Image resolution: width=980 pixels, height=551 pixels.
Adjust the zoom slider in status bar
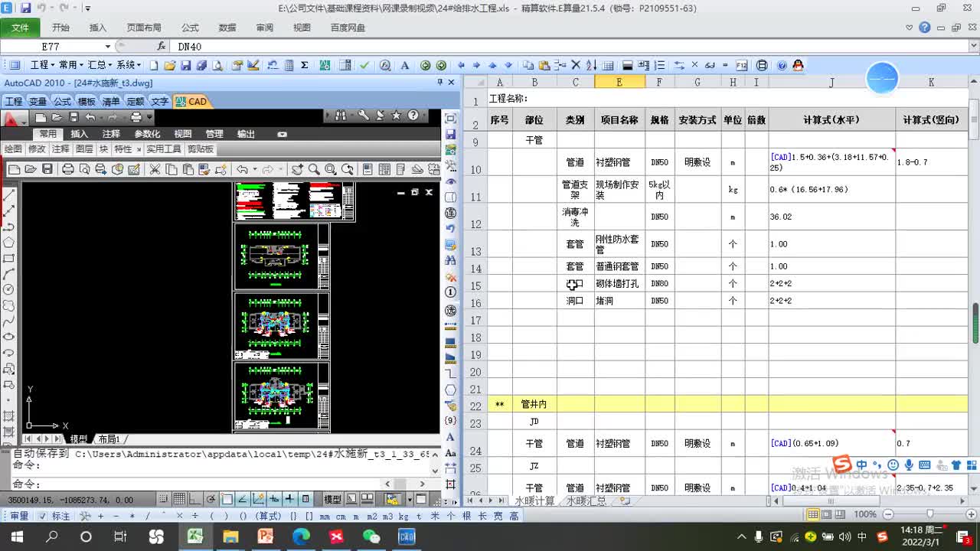pyautogui.click(x=929, y=514)
